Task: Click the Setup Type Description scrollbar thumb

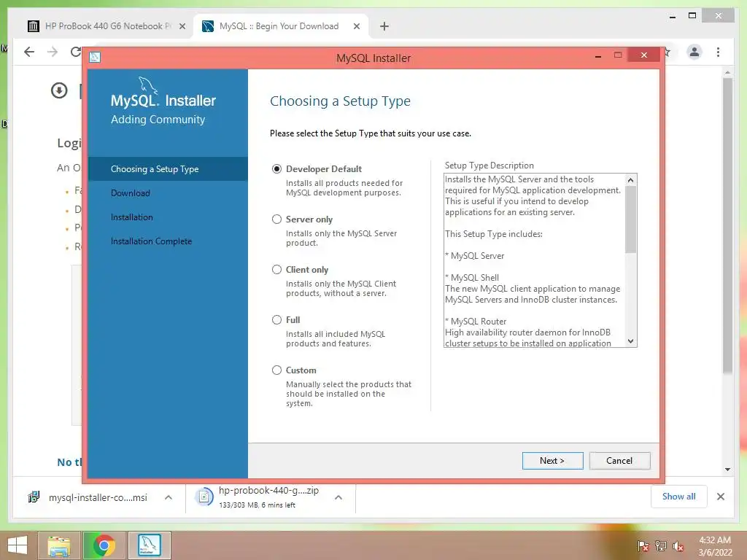Action: [630, 219]
